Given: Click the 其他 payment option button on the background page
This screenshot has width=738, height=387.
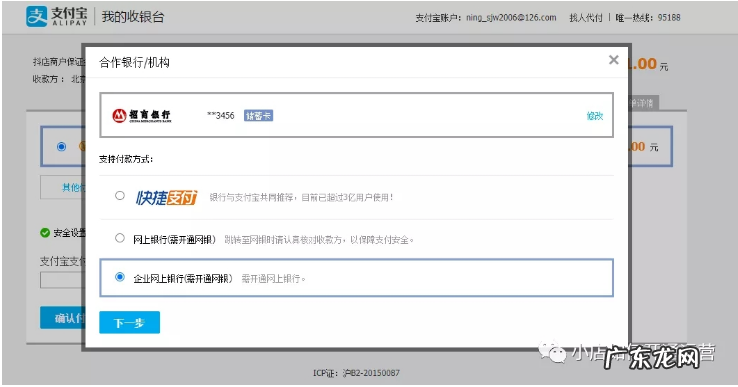Looking at the screenshot, I should (63, 187).
